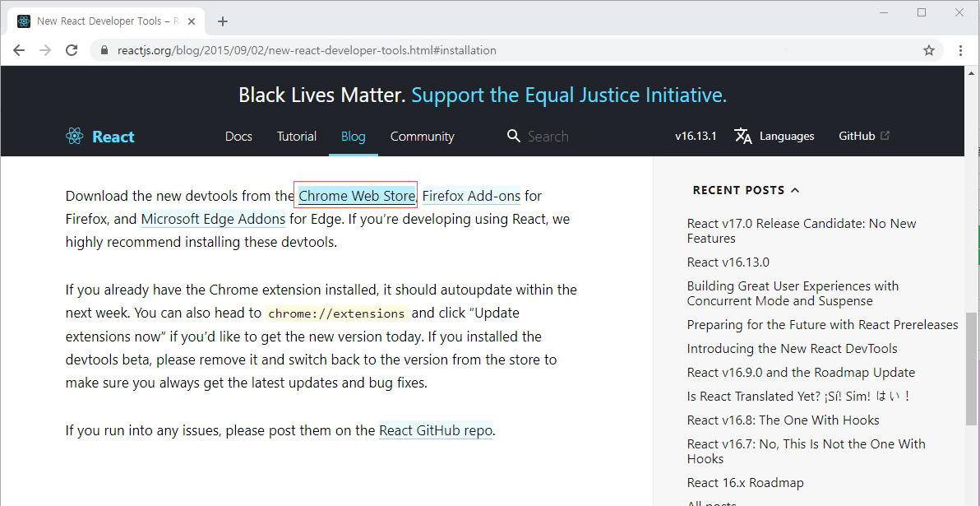Open the Languages link
The width and height of the screenshot is (980, 506).
pyautogui.click(x=787, y=136)
